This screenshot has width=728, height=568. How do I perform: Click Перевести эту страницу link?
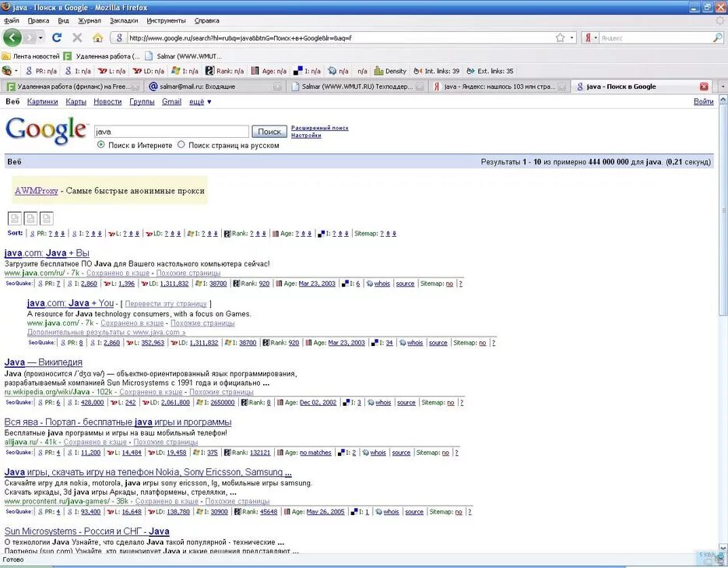point(166,303)
